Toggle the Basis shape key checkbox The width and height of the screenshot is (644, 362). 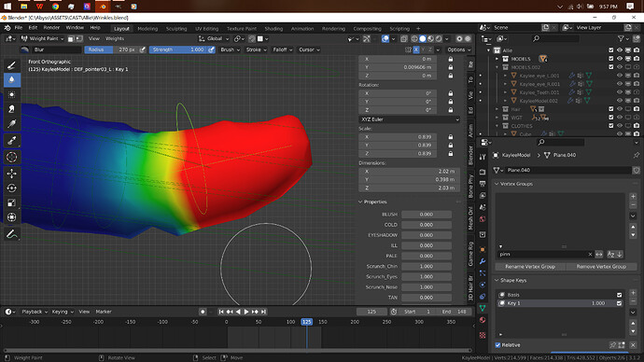pos(619,295)
